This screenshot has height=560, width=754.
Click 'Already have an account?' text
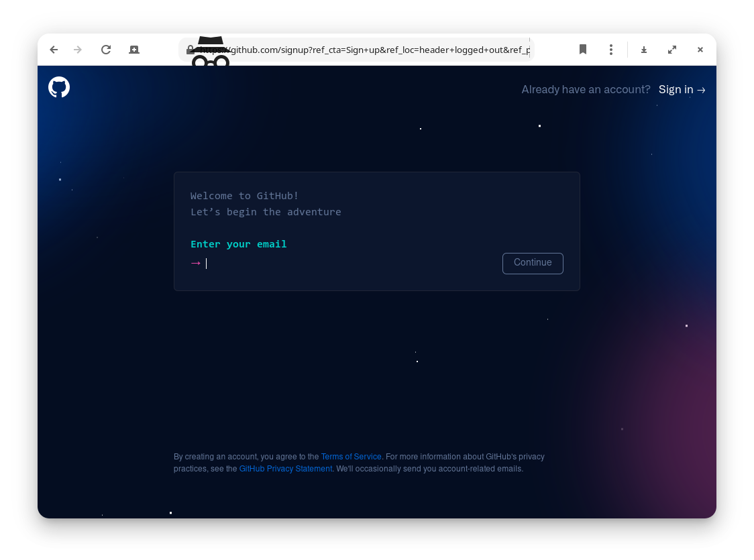click(586, 90)
